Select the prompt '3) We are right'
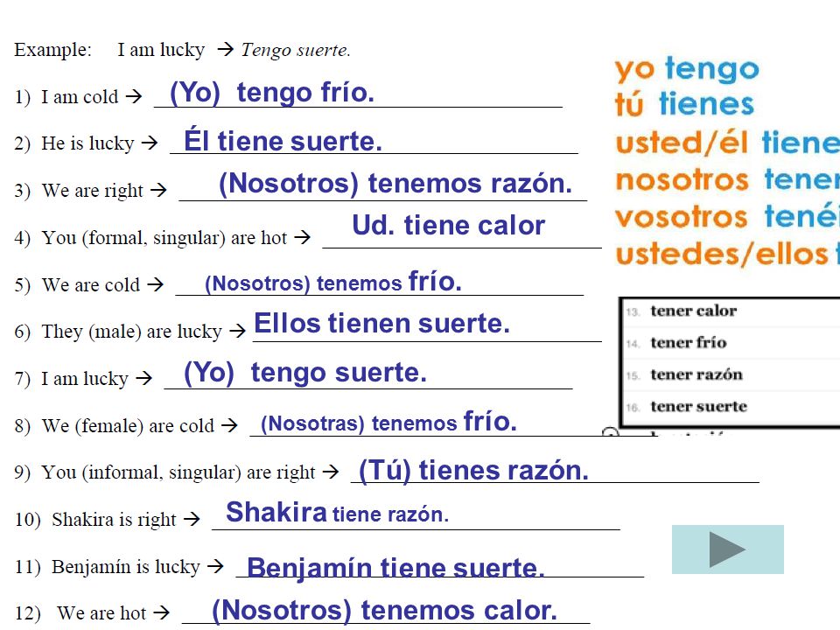The image size is (840, 630). pyautogui.click(x=79, y=191)
